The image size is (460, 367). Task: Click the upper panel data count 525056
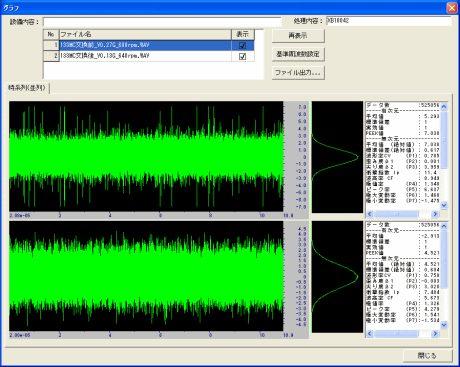coord(430,105)
